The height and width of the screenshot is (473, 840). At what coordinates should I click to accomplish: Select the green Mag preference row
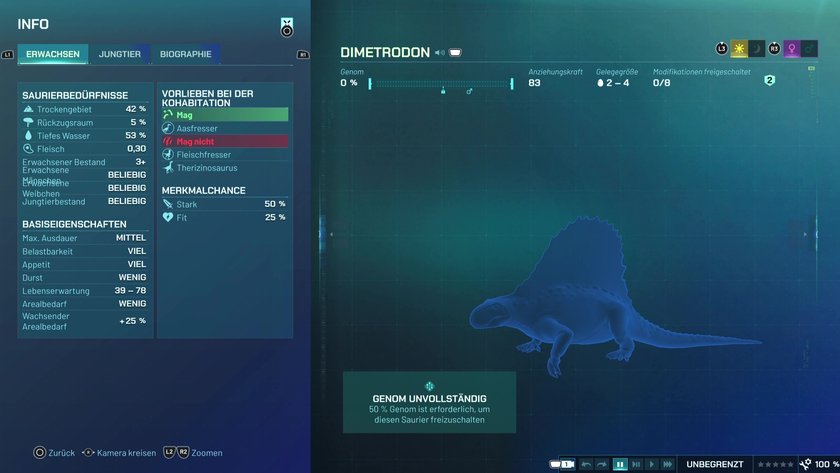225,115
